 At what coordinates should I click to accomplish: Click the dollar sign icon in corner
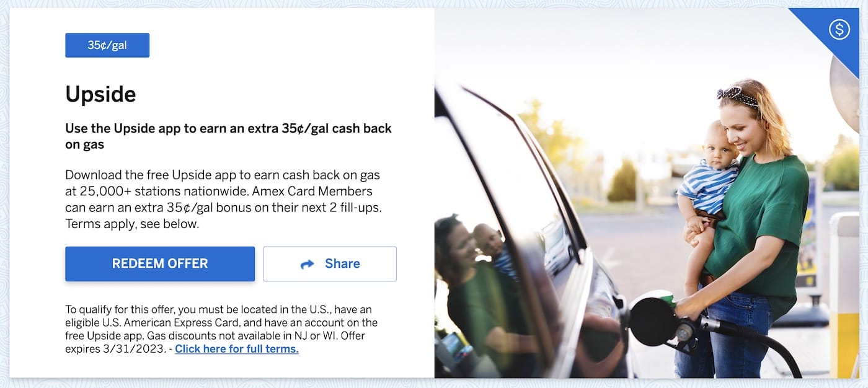click(x=839, y=29)
